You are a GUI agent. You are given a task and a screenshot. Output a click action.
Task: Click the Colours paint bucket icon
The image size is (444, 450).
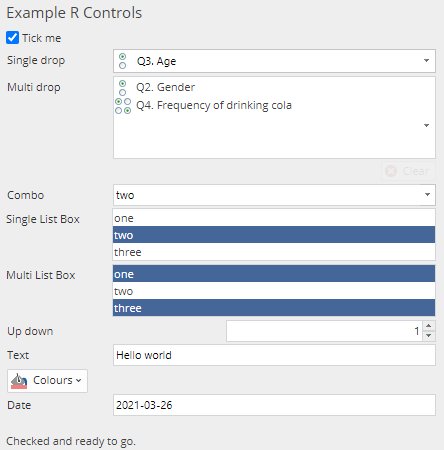(x=19, y=381)
